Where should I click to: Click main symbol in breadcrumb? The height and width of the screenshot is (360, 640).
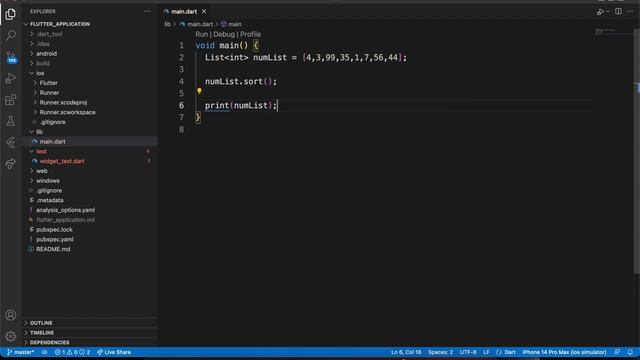click(x=235, y=24)
